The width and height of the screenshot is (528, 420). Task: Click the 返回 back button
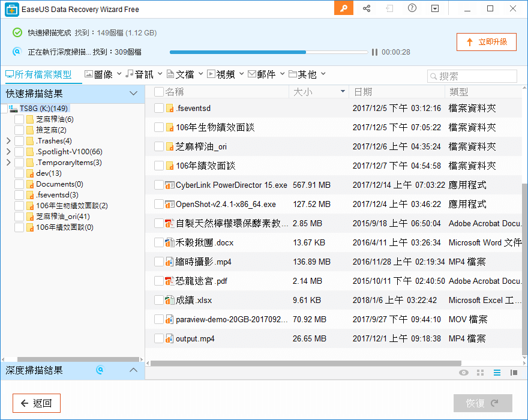point(37,403)
